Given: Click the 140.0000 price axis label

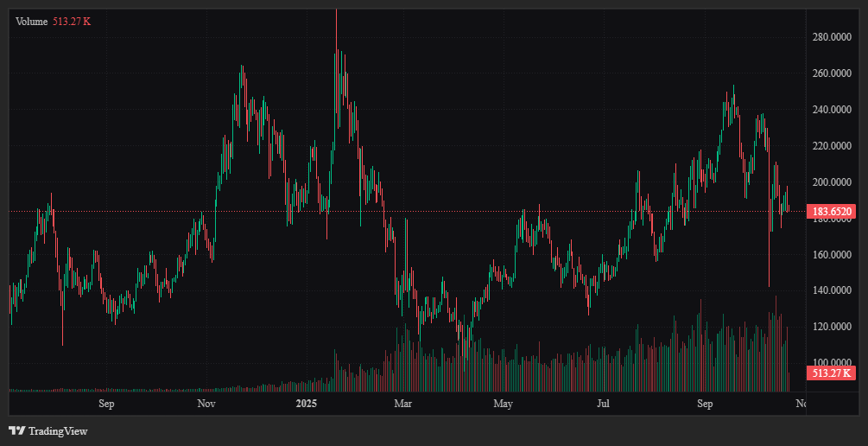Looking at the screenshot, I should pos(833,291).
